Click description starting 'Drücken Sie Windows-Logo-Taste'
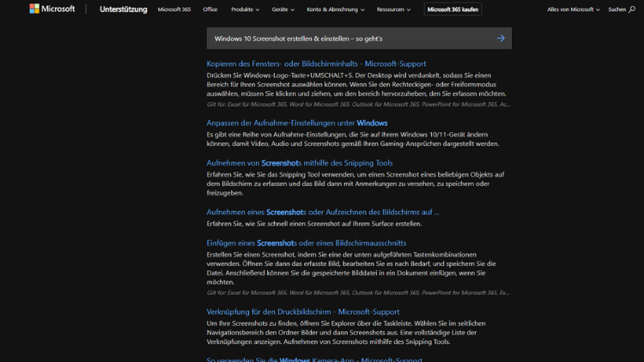Viewport: 644px width, 362px height. pyautogui.click(x=356, y=85)
